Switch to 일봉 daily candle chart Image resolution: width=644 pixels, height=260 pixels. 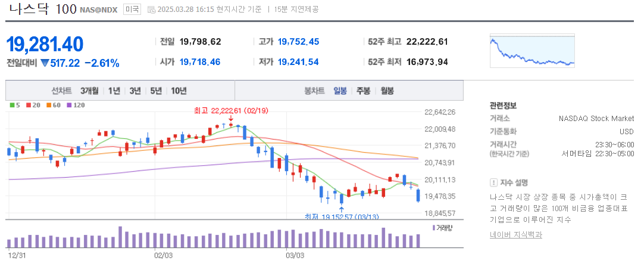tap(340, 91)
